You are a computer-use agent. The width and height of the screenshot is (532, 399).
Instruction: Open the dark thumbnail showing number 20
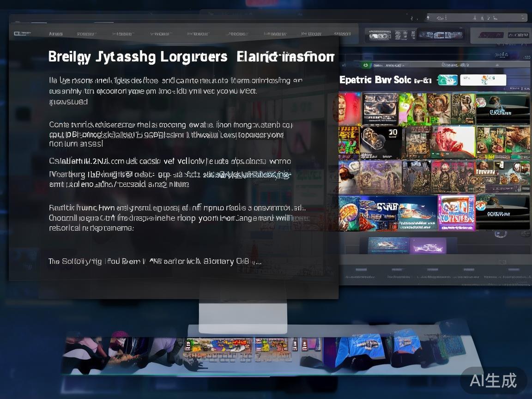(x=381, y=143)
